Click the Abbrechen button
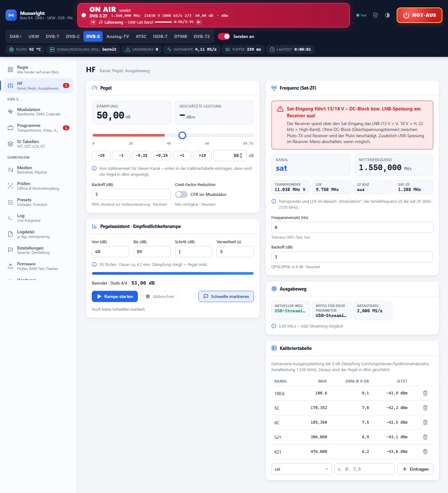The height and width of the screenshot is (493, 448). coord(160,296)
